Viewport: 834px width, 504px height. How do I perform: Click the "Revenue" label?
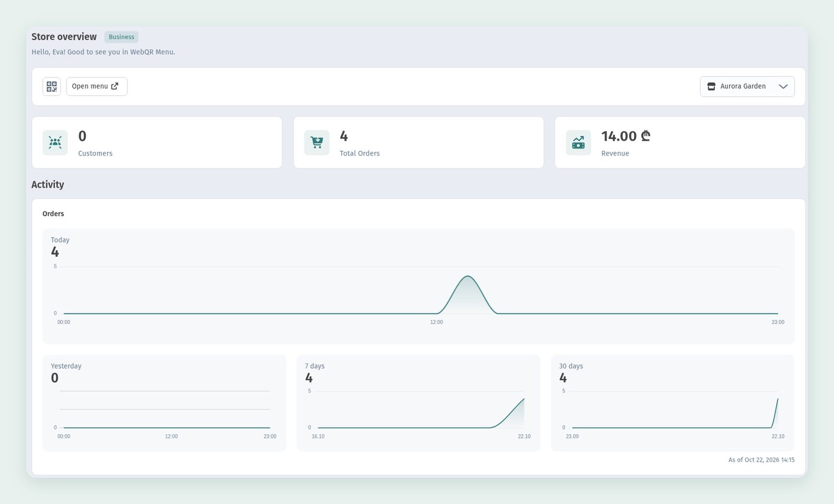click(x=615, y=154)
